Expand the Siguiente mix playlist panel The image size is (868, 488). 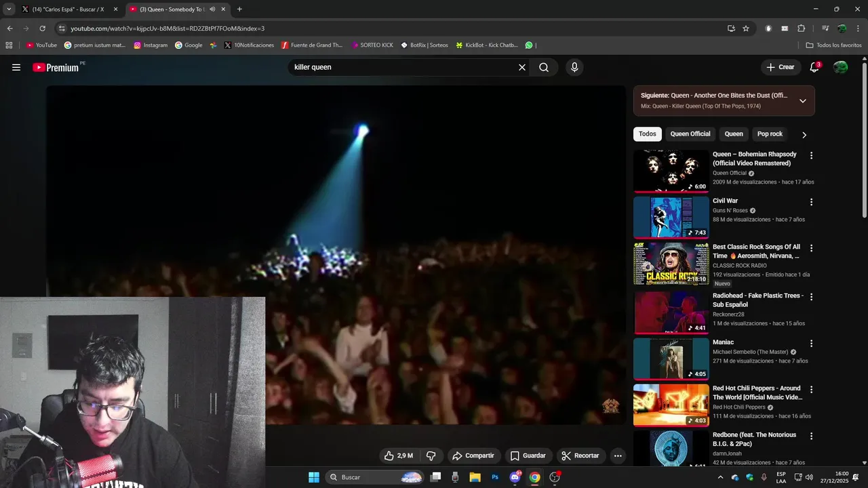(x=803, y=101)
